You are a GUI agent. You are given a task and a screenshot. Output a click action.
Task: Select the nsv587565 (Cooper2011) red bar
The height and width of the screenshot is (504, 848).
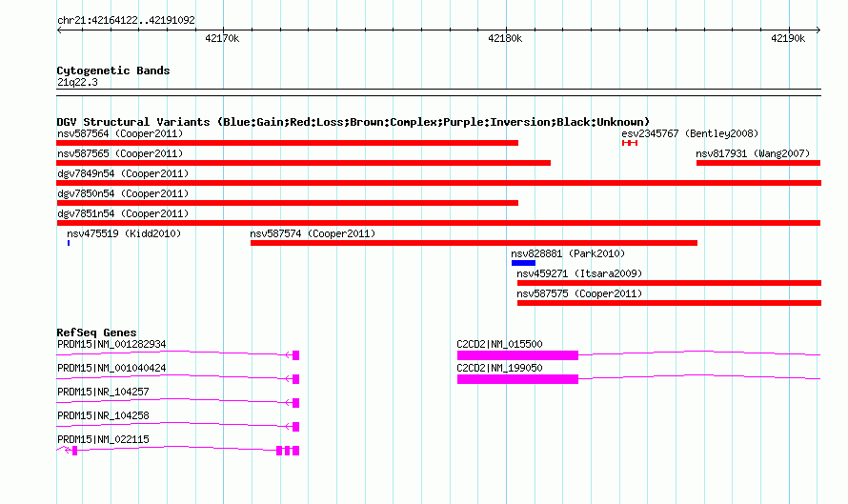(303, 163)
